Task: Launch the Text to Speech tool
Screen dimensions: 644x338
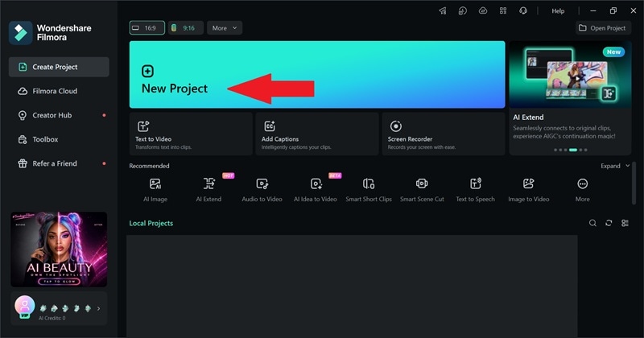Action: 475,189
